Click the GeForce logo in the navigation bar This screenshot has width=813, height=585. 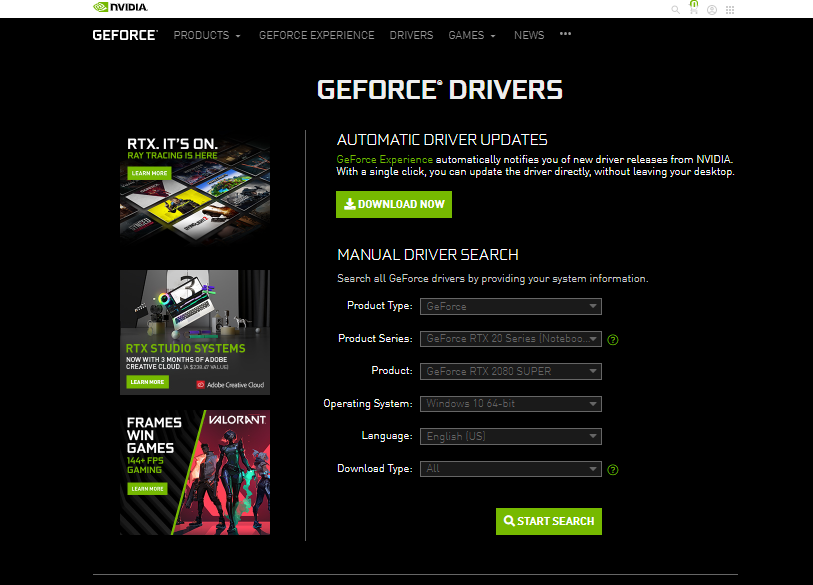[125, 35]
